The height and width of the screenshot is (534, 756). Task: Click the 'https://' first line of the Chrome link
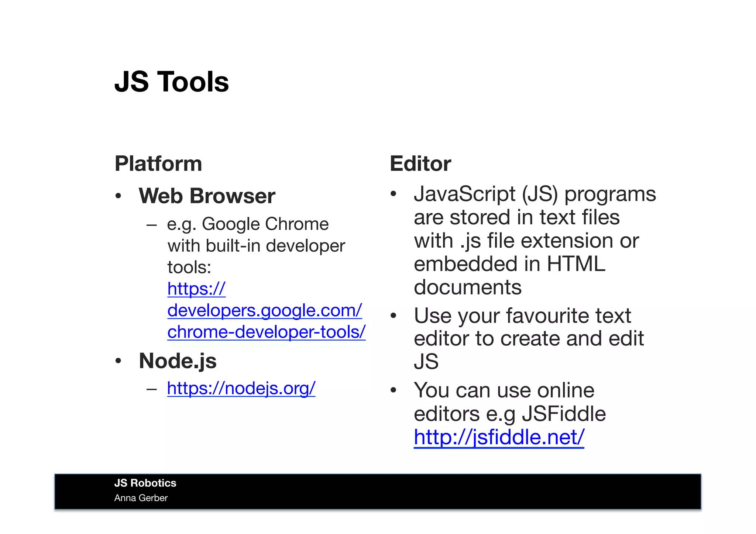pos(196,289)
